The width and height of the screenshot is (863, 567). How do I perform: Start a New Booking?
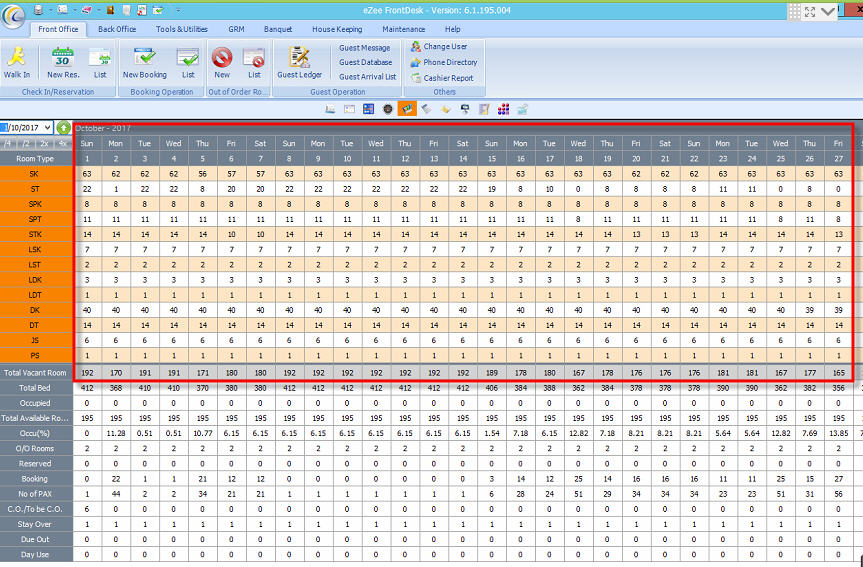pyautogui.click(x=144, y=62)
